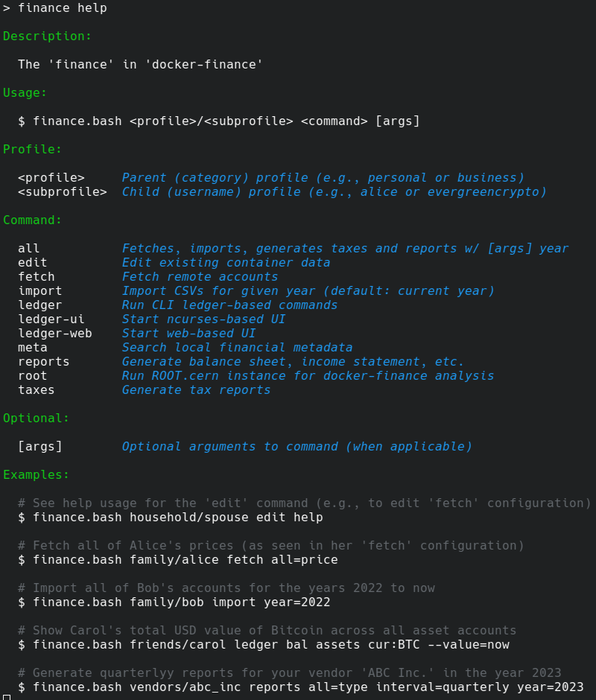The width and height of the screenshot is (596, 700).
Task: Click the 'meta' command entry
Action: [33, 347]
